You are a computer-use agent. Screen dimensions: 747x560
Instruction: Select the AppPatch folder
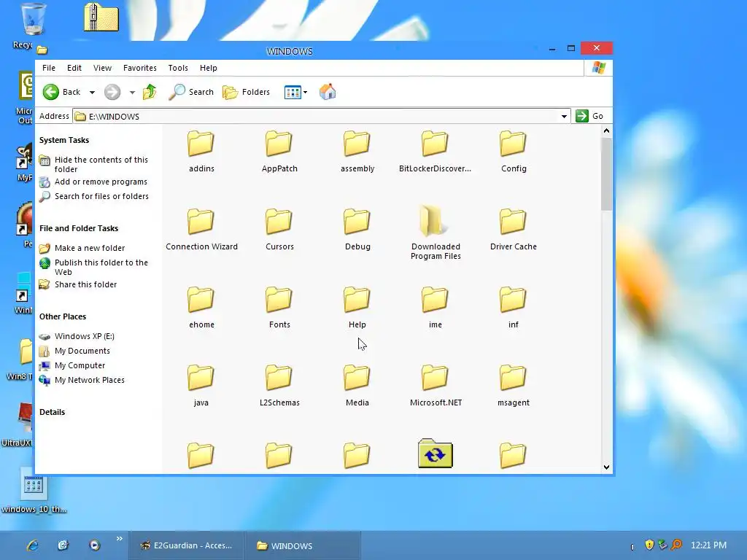point(279,152)
